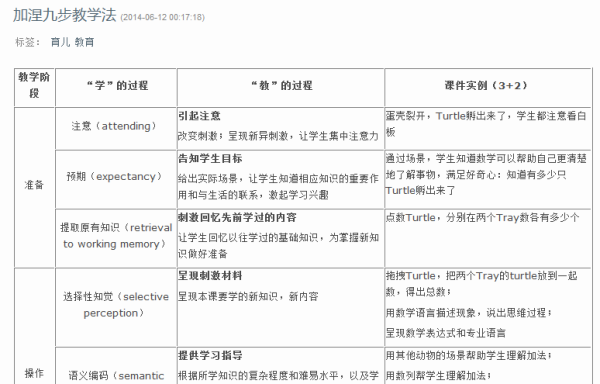600x384 pixels.
Task: Click the text 拖拽Turtle，把两个Tray的turtle放到一起
Action: click(x=481, y=276)
